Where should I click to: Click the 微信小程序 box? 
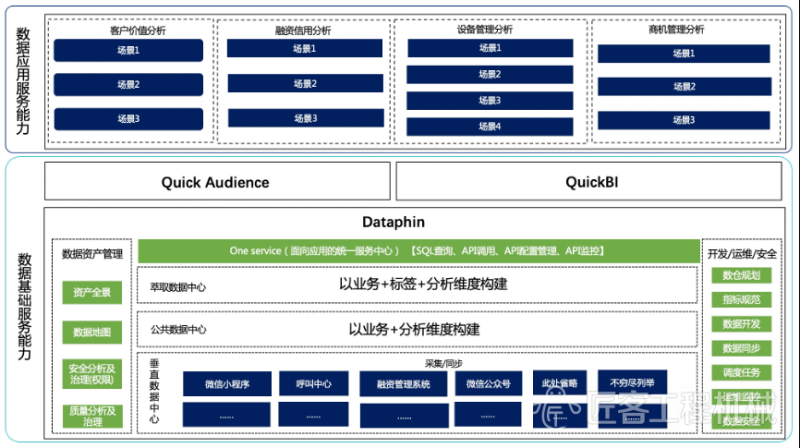[x=227, y=384]
